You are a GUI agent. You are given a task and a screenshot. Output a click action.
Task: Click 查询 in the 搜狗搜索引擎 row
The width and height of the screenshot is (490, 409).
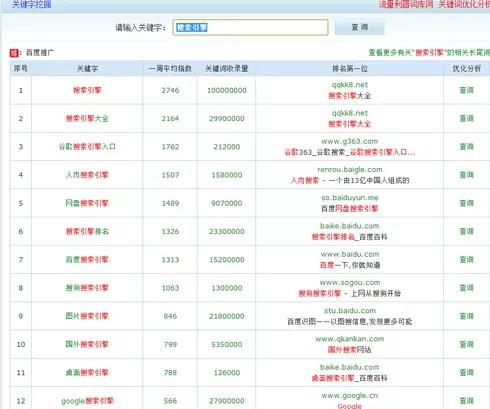[467, 288]
